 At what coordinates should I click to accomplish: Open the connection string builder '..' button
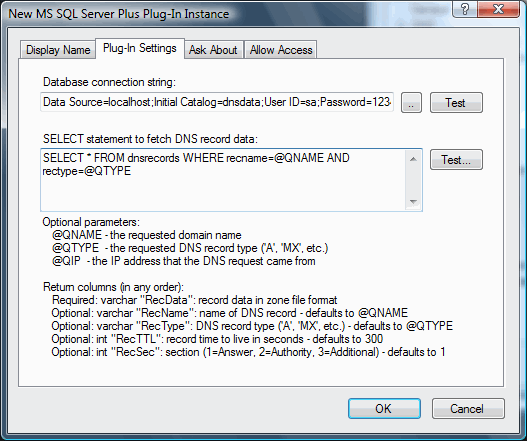tap(411, 103)
